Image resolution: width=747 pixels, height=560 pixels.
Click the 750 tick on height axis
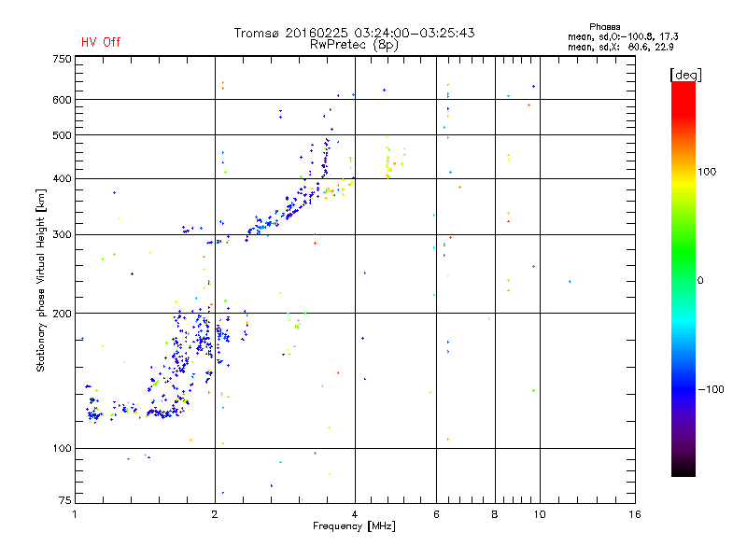click(x=63, y=59)
